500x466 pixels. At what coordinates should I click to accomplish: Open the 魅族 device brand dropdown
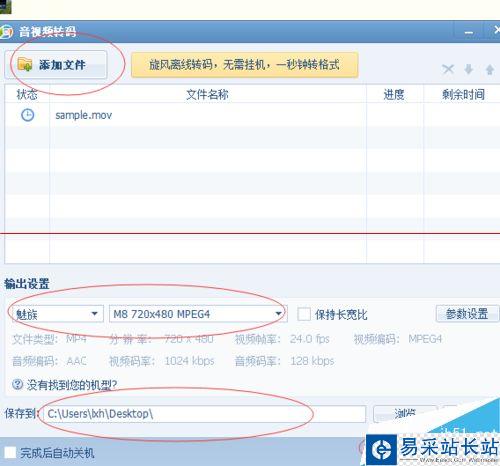[x=57, y=314]
